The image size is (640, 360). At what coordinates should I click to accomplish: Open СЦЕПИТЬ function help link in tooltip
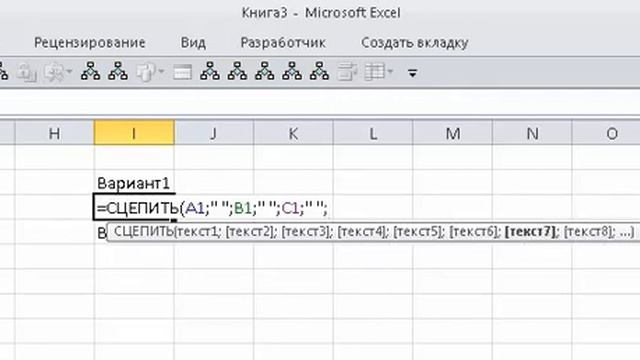coord(143,231)
